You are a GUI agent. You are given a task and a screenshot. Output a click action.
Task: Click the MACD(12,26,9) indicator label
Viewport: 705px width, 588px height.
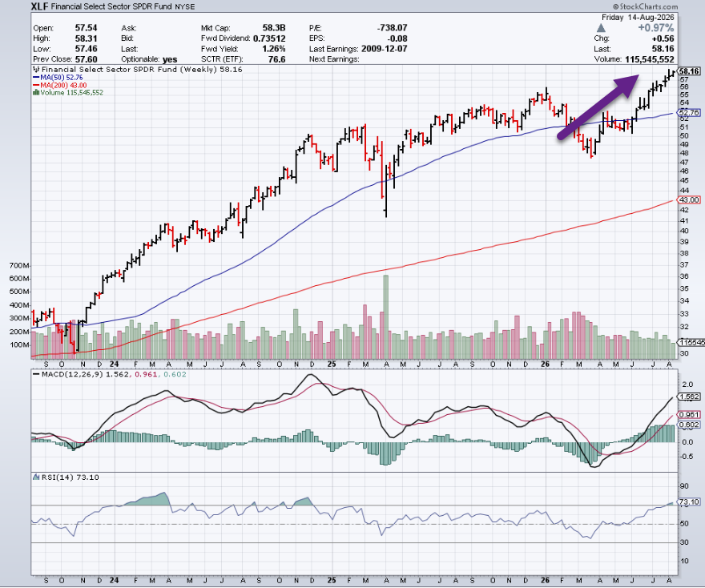tap(72, 374)
